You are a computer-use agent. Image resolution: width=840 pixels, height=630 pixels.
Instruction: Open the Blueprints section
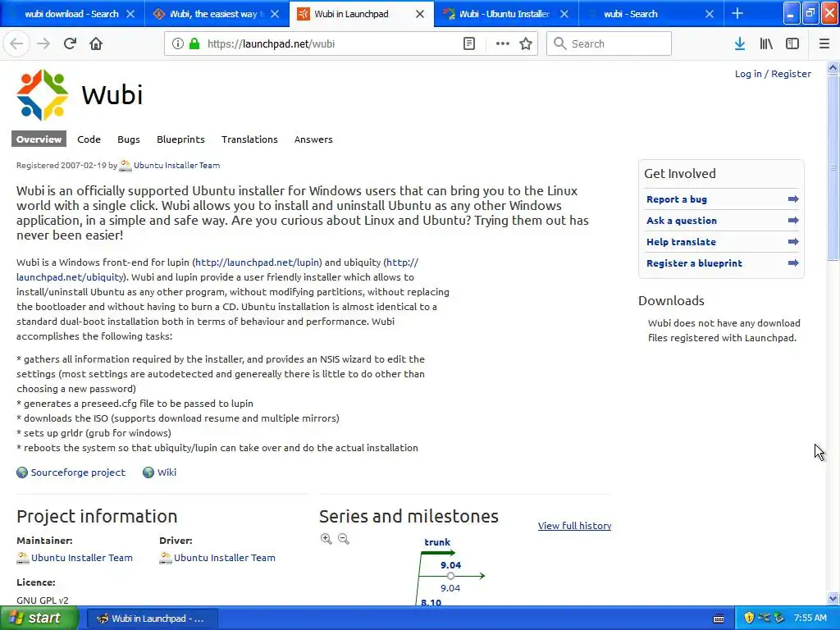point(180,139)
